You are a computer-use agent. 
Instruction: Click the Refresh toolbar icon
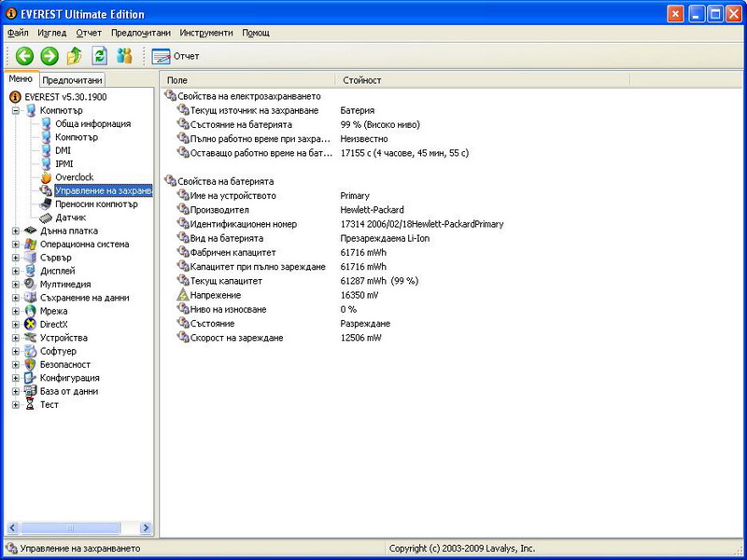pos(99,56)
